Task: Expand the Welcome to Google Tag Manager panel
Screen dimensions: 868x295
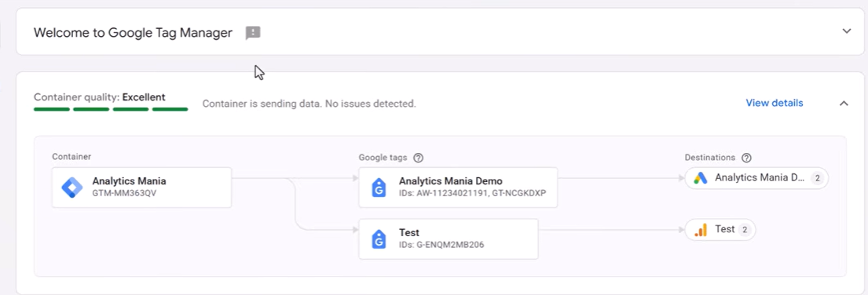Action: 847,31
